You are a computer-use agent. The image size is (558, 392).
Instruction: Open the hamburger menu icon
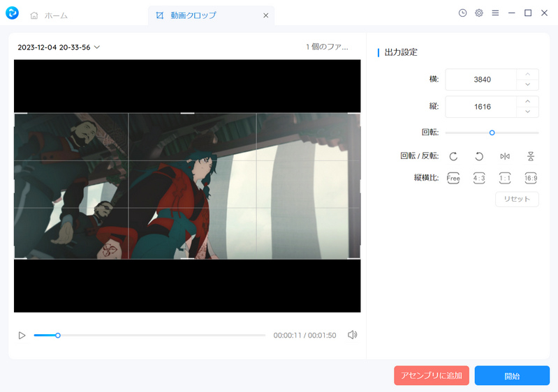pos(495,13)
